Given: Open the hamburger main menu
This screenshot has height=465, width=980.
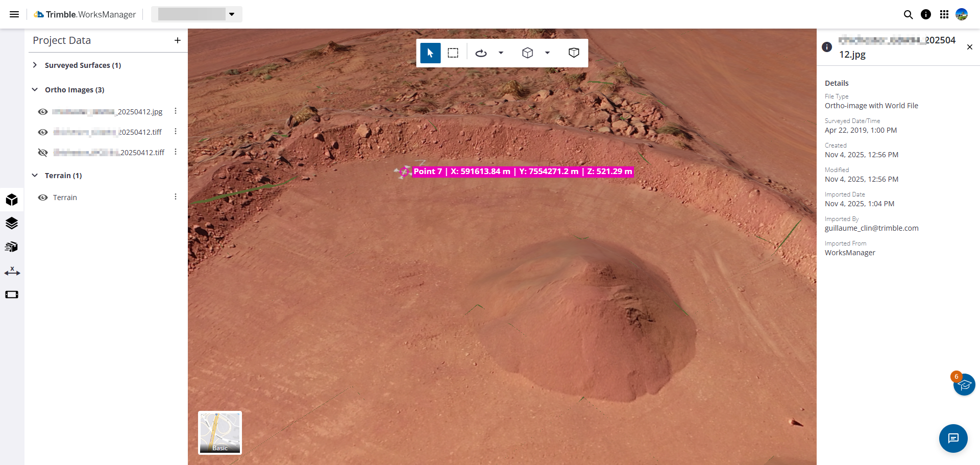Looking at the screenshot, I should (14, 14).
